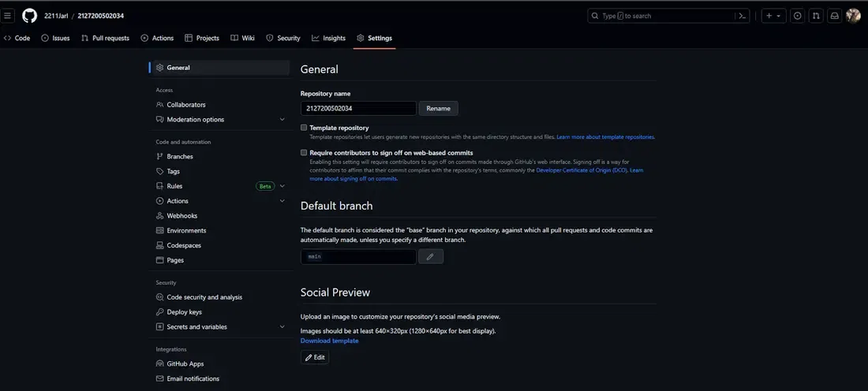Click the pencil icon to change default branch
The width and height of the screenshot is (868, 391).
click(x=431, y=257)
